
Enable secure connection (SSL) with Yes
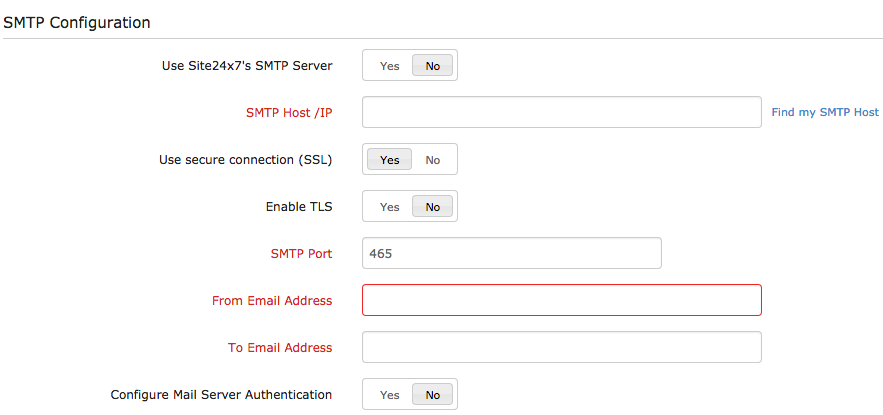click(x=389, y=160)
